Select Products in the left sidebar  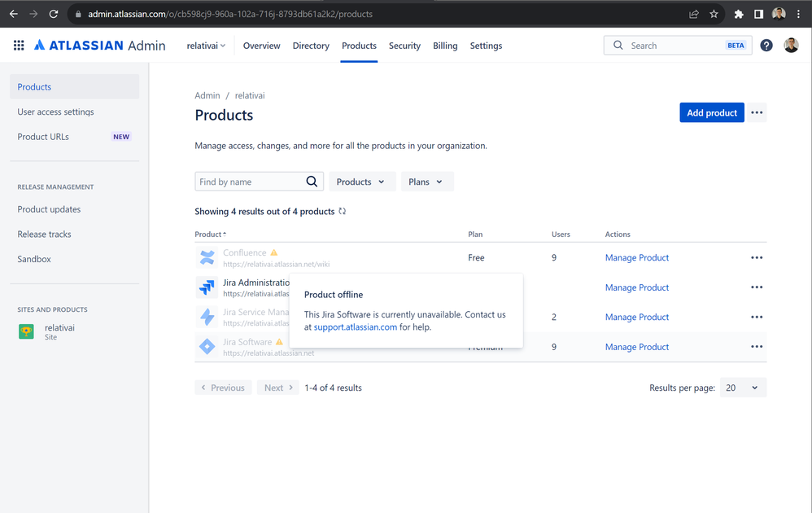[75, 86]
